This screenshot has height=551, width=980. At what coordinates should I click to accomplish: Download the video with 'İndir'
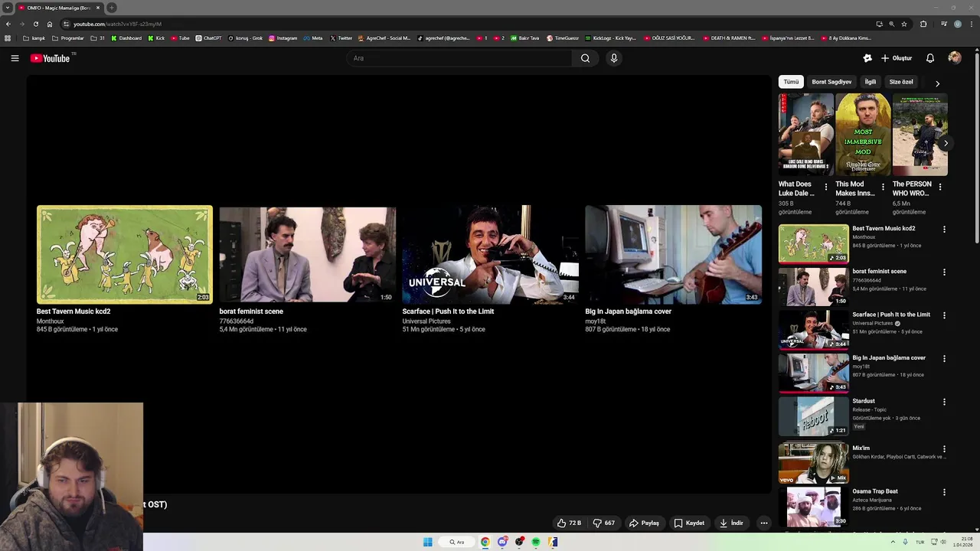732,523
